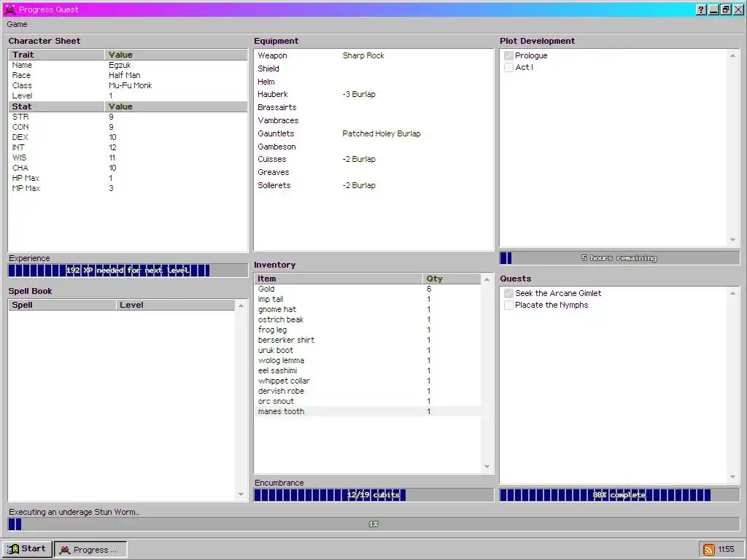Click the taskbar clock showing 11:55

726,550
